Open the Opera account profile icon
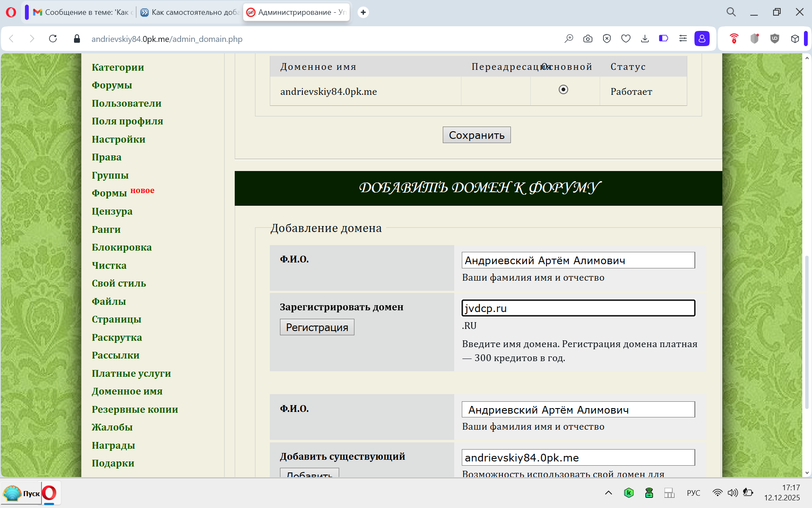Image resolution: width=812 pixels, height=508 pixels. pos(702,39)
